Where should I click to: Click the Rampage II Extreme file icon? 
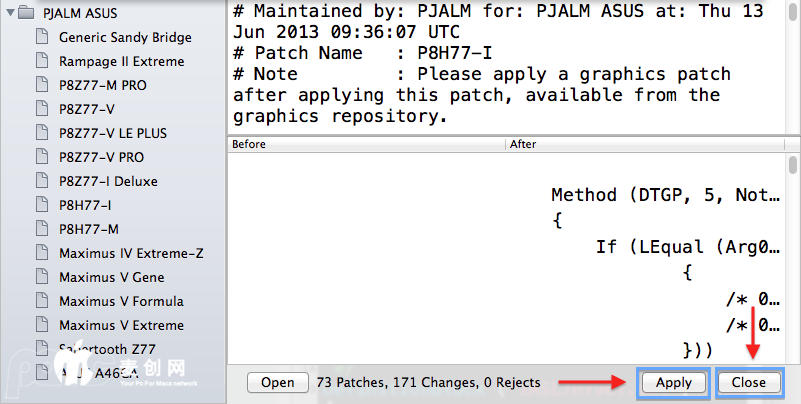[x=40, y=61]
